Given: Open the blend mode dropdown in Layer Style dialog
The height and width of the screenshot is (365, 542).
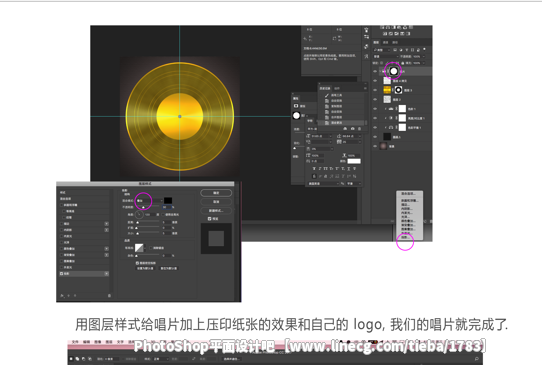Looking at the screenshot, I should pyautogui.click(x=149, y=200).
